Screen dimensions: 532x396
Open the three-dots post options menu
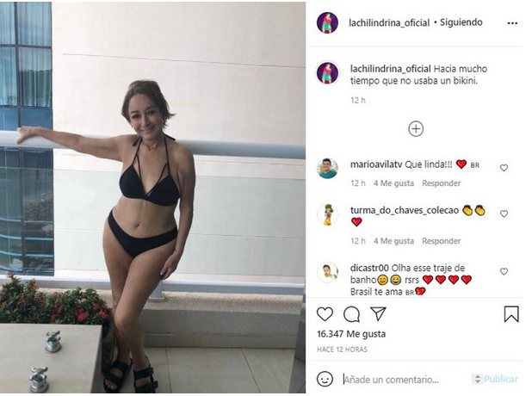512,23
